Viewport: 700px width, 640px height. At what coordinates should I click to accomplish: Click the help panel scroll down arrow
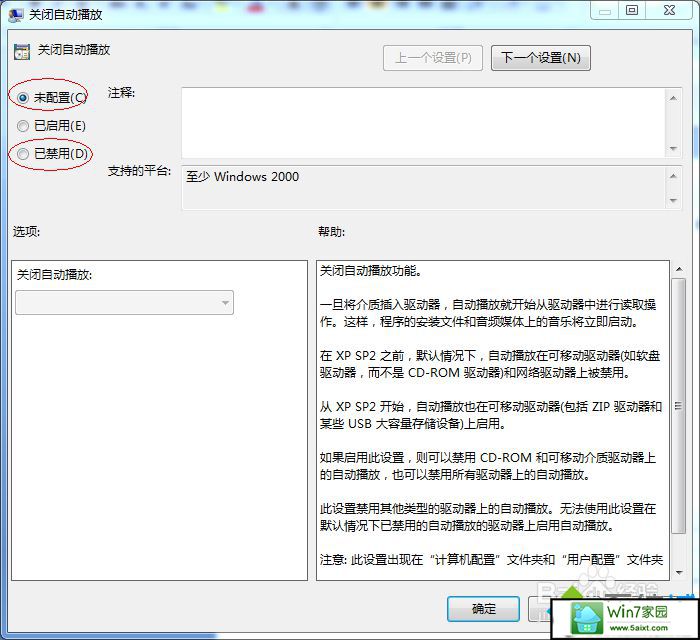click(679, 572)
